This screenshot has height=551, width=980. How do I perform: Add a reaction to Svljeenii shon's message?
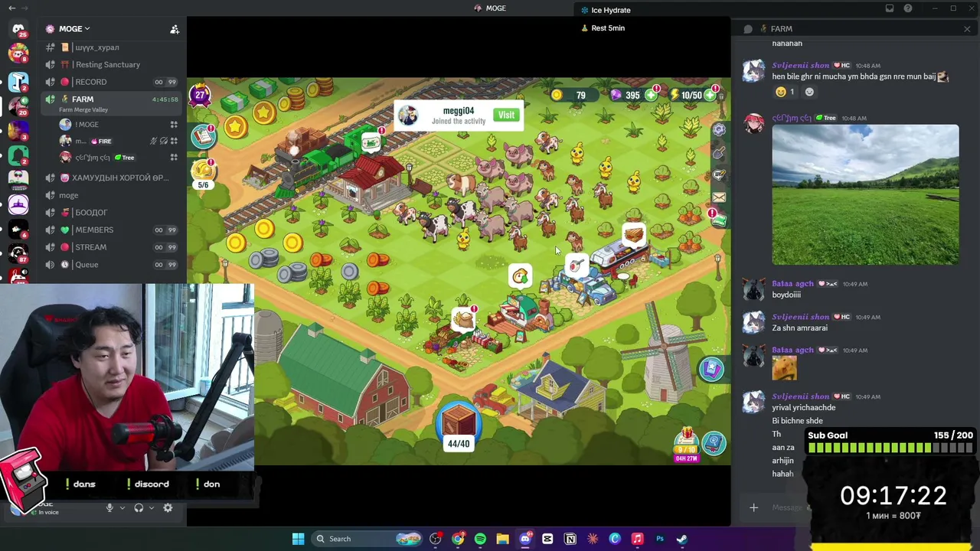click(x=809, y=92)
